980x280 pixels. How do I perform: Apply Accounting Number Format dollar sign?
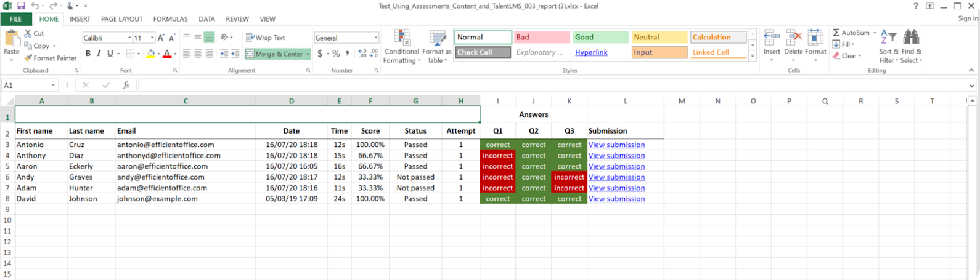(x=320, y=54)
